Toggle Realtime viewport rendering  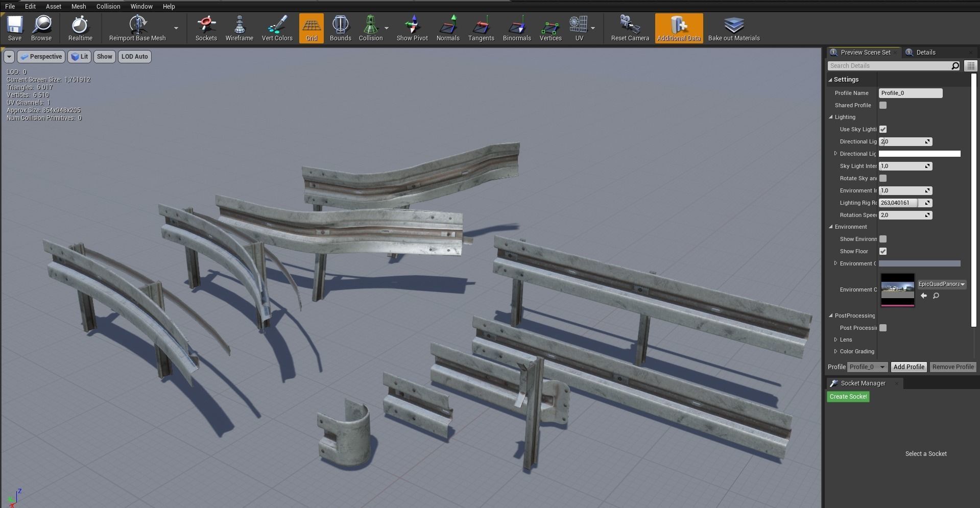tap(80, 29)
